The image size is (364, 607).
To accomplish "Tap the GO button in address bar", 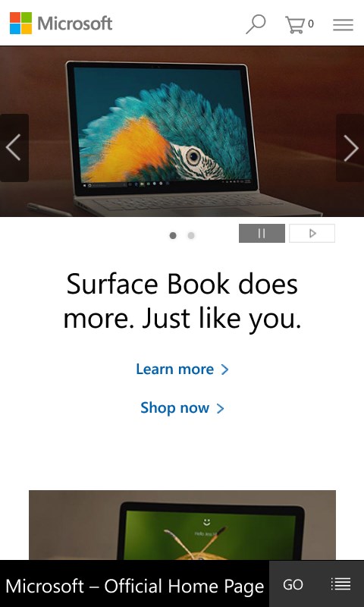I will tap(293, 583).
